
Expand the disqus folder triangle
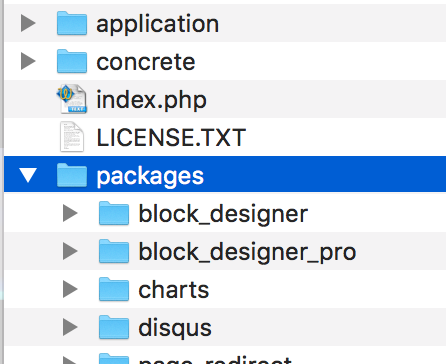[x=70, y=327]
